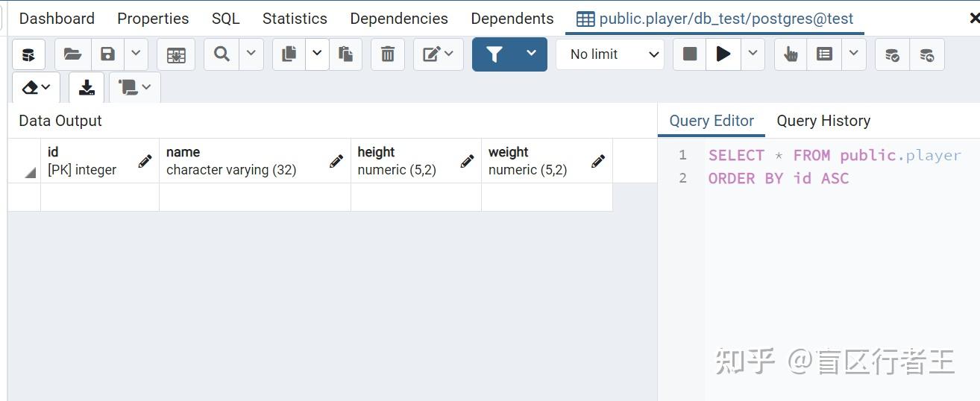Stop the running query

click(690, 54)
